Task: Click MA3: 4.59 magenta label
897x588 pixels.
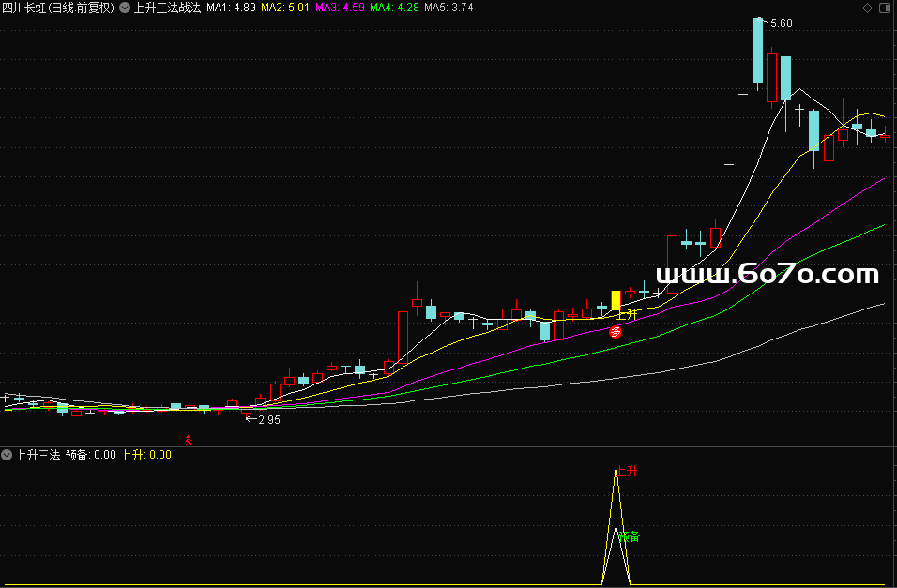Action: 340,8
